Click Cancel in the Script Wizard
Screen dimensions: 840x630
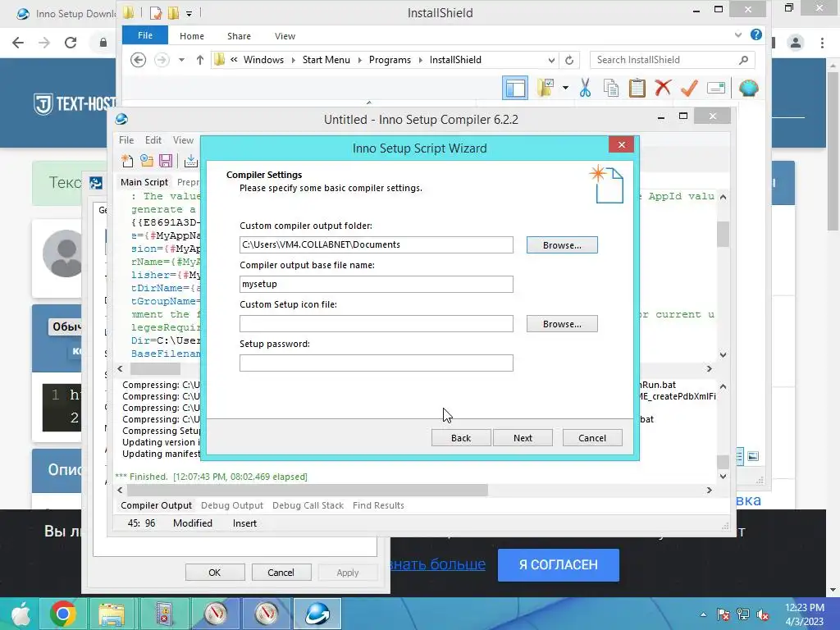click(592, 438)
